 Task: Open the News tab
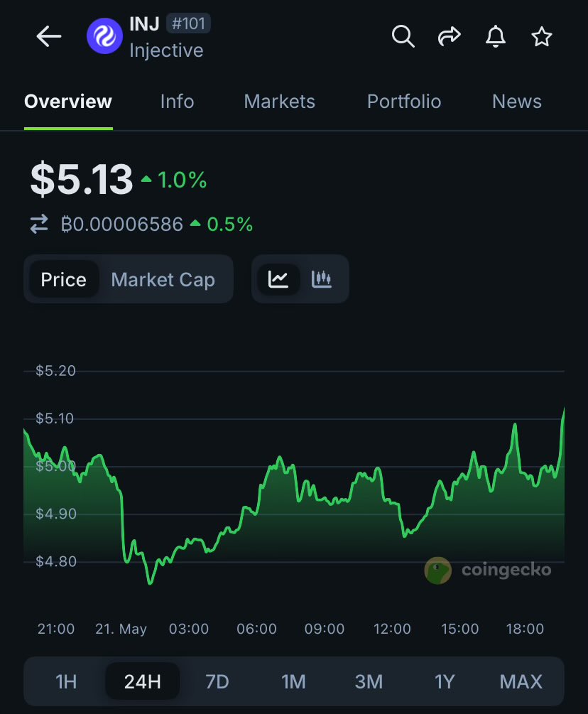[x=517, y=102]
